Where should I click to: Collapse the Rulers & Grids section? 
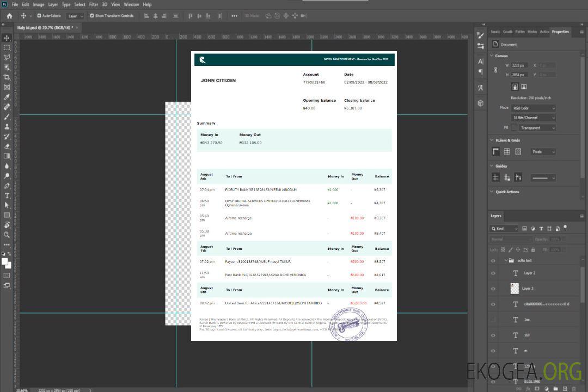pos(492,140)
